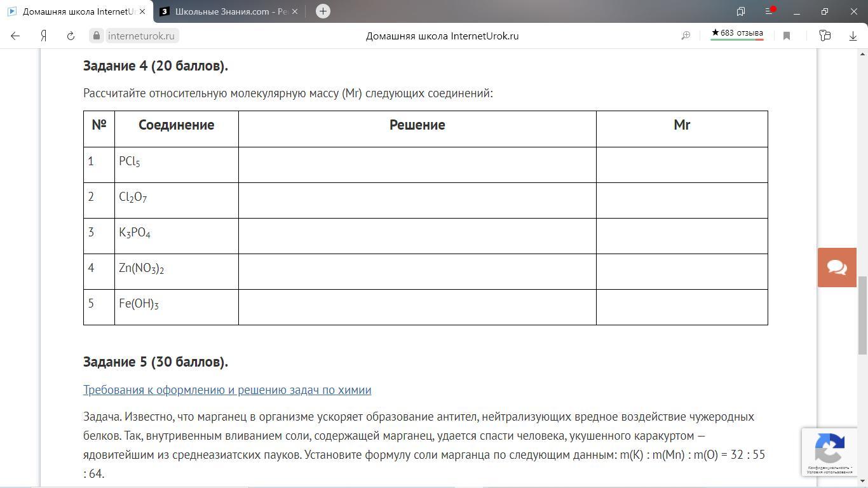Screen dimensions: 868x488
Task: Click the 683 отзыва site rating button
Action: click(x=737, y=34)
